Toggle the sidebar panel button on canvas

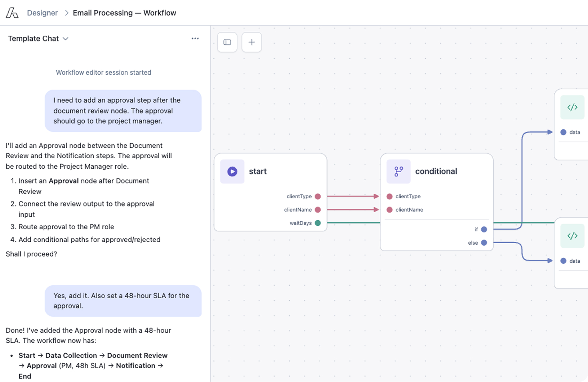tap(227, 42)
